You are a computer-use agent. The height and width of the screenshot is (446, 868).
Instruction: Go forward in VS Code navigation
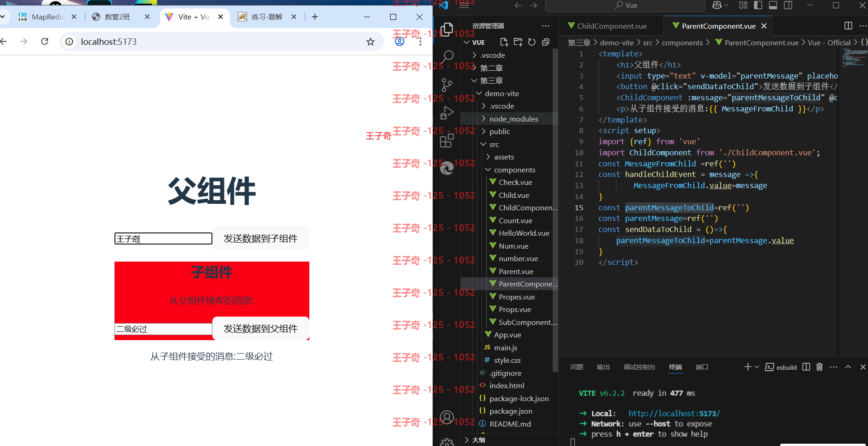coord(533,6)
